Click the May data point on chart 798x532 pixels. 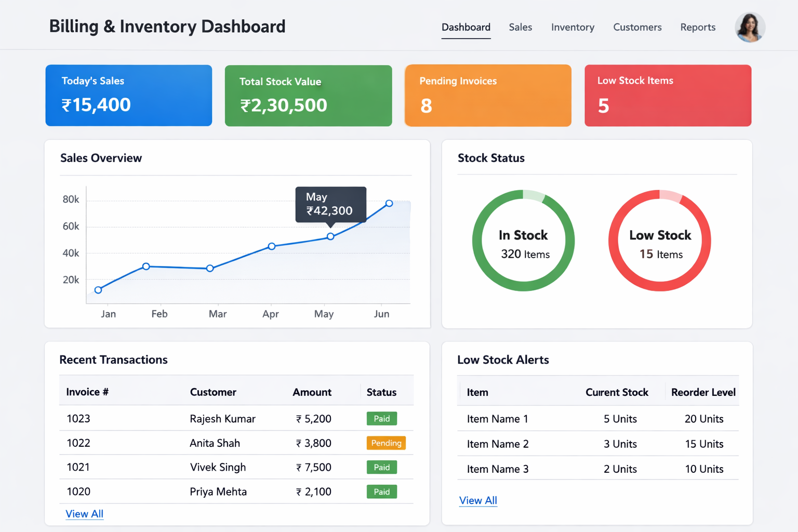click(x=330, y=236)
